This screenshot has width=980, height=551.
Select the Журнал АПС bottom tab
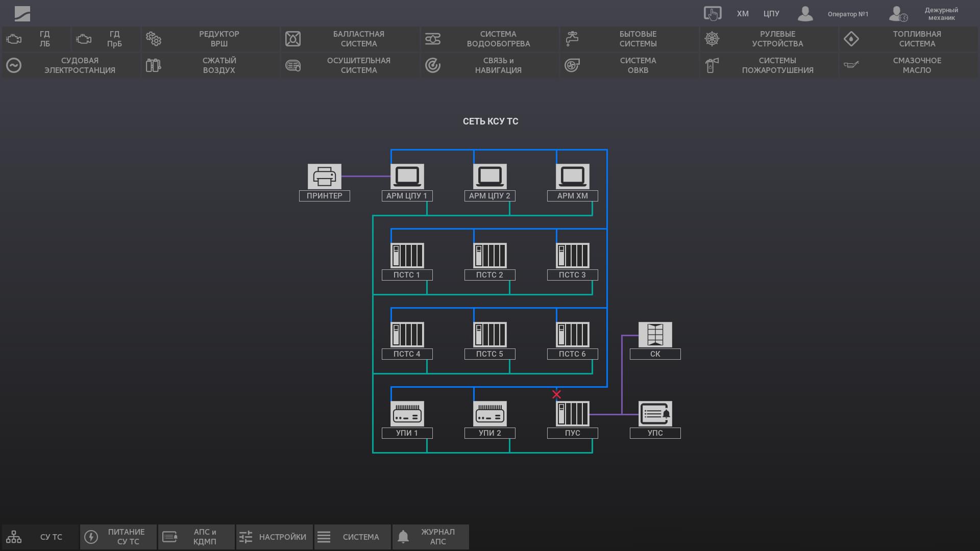coord(430,537)
